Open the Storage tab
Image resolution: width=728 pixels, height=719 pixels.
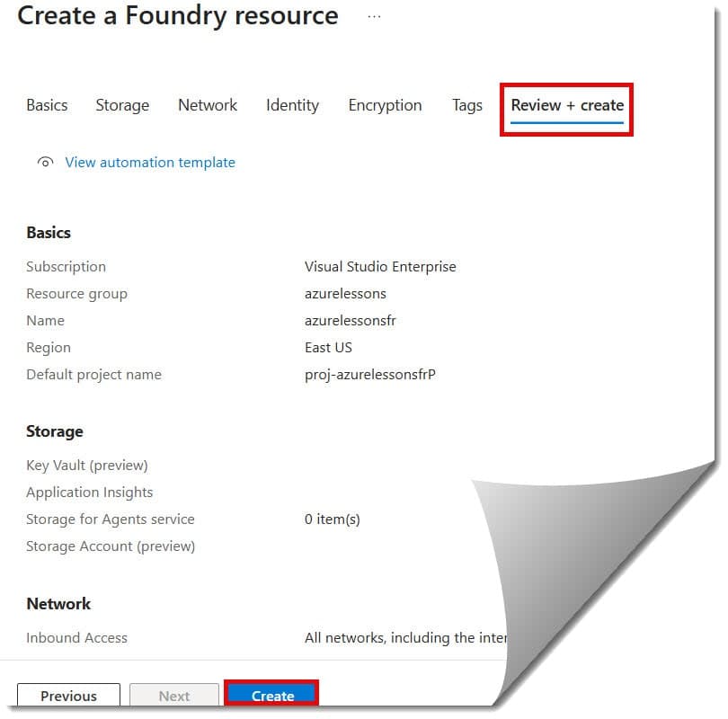[122, 105]
